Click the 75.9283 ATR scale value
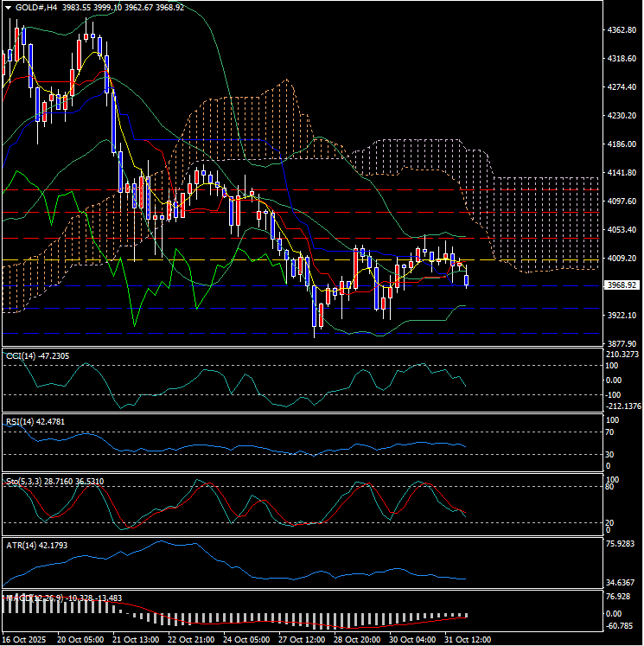 click(622, 544)
